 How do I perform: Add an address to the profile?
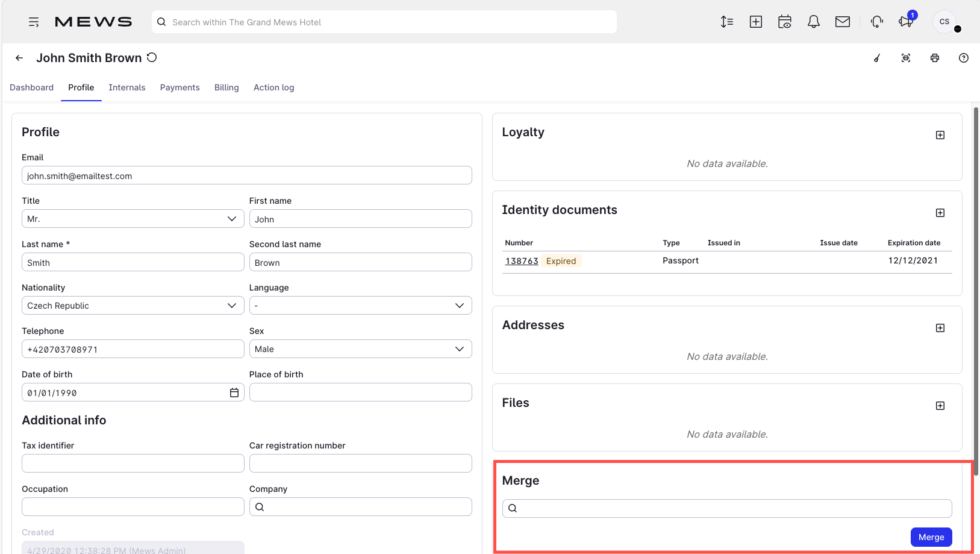coord(940,327)
